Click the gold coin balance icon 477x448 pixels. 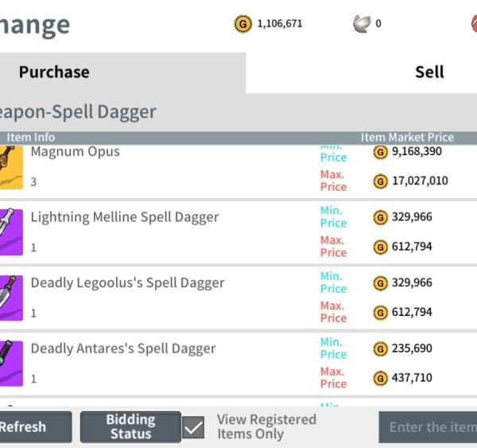242,24
